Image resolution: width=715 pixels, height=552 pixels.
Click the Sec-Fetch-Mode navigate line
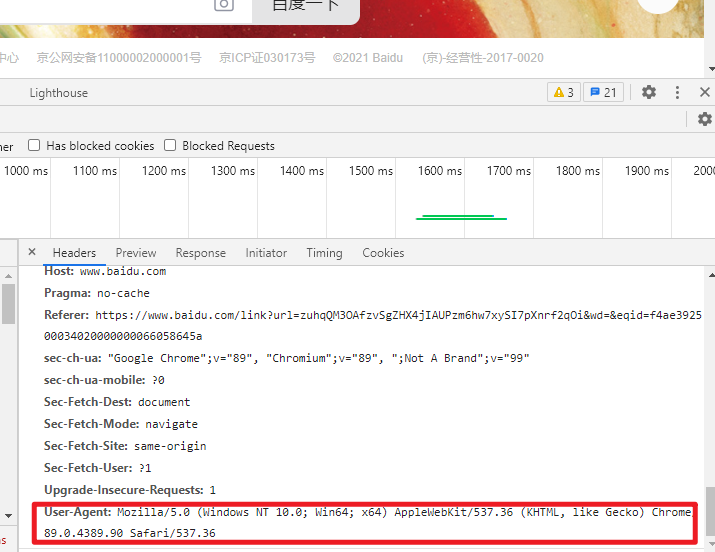(x=121, y=424)
